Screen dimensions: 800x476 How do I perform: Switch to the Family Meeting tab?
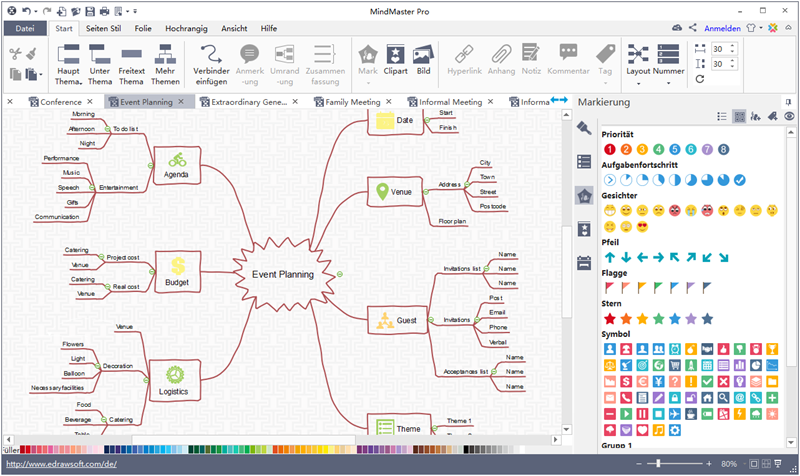point(352,102)
